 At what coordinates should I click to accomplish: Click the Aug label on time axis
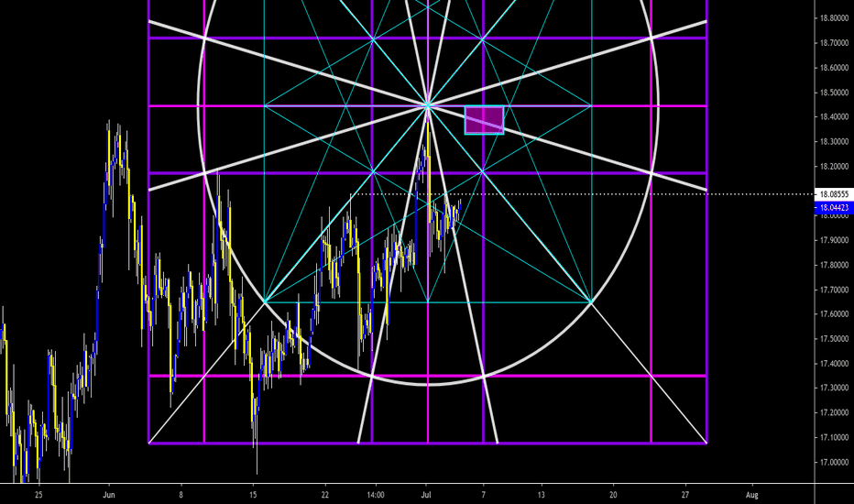tap(751, 495)
